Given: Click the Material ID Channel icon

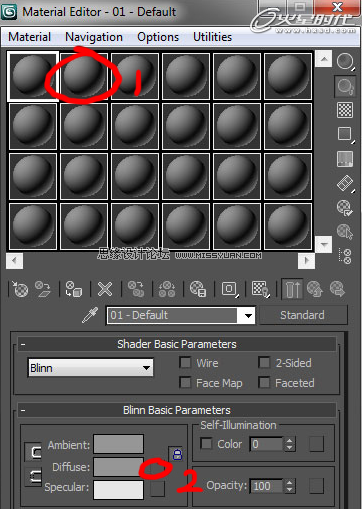Looking at the screenshot, I should [x=230, y=289].
